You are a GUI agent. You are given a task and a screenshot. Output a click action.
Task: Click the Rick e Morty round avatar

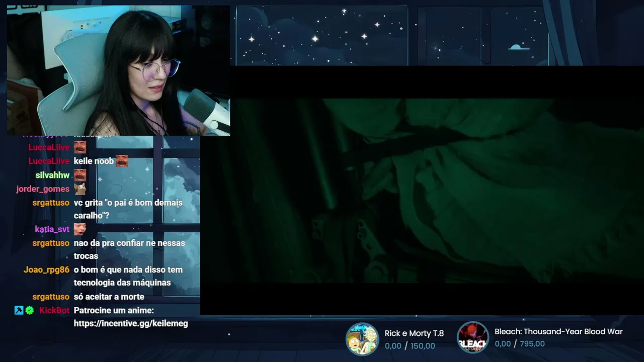362,339
